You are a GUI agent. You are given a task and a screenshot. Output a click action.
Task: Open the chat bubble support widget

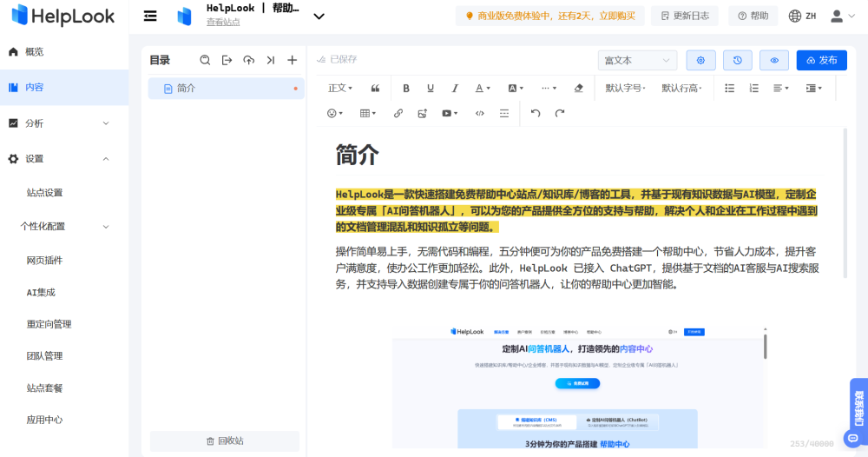click(x=853, y=438)
